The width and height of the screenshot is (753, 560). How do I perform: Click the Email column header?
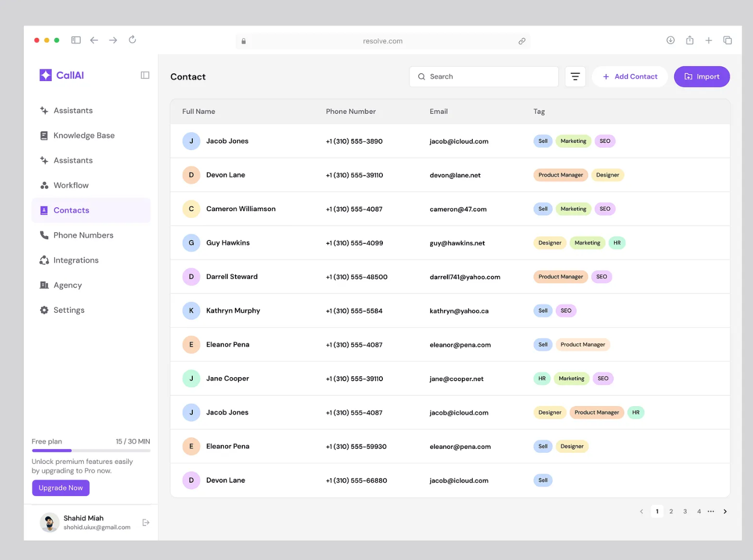pos(438,112)
